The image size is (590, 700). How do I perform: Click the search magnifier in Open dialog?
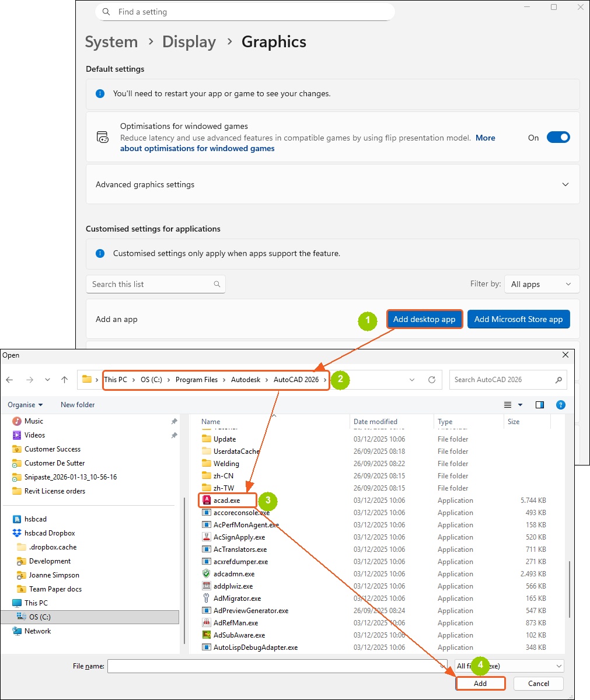[x=558, y=380]
